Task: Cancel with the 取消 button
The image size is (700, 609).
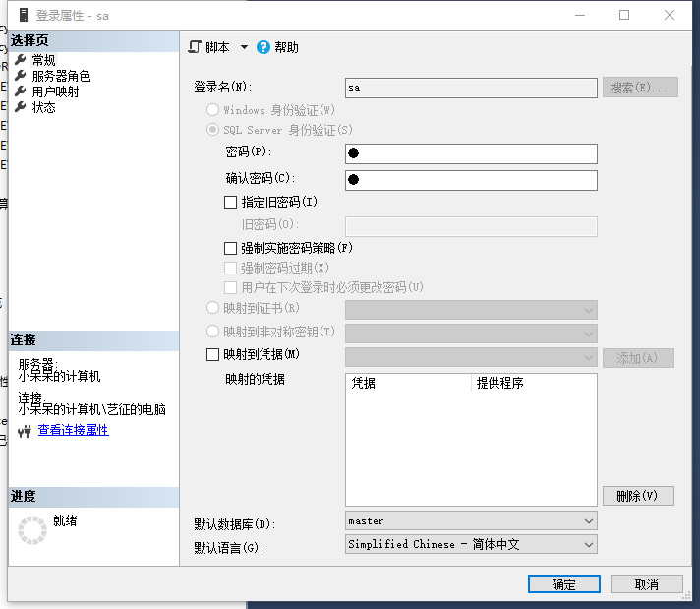Action: pyautogui.click(x=647, y=584)
